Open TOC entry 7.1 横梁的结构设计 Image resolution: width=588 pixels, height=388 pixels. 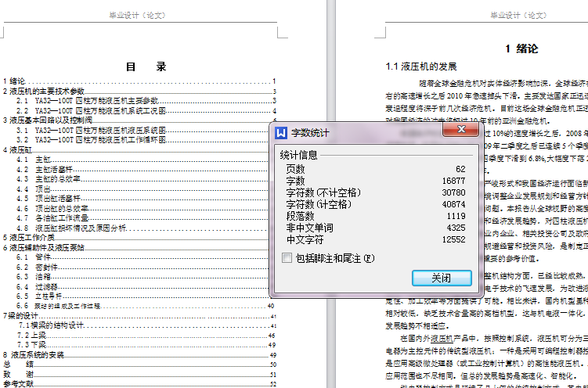tap(147, 325)
